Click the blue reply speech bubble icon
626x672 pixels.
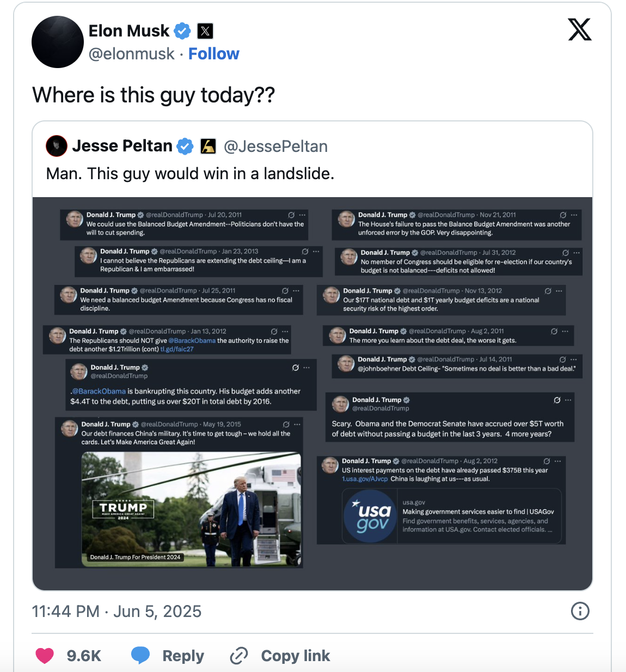coord(140,655)
